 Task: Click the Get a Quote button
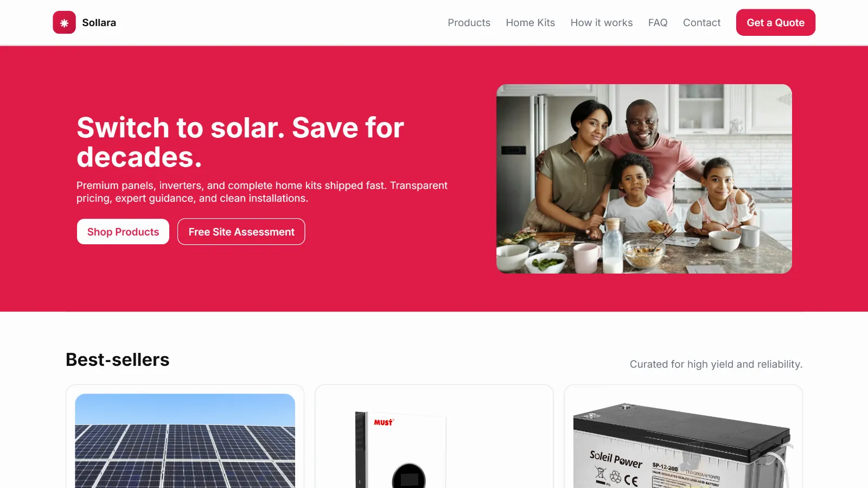[x=775, y=22]
